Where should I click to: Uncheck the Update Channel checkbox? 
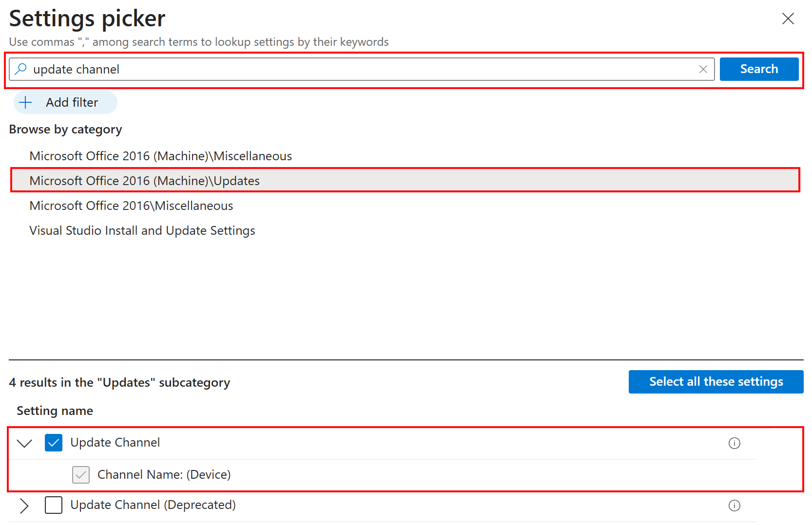(x=54, y=443)
